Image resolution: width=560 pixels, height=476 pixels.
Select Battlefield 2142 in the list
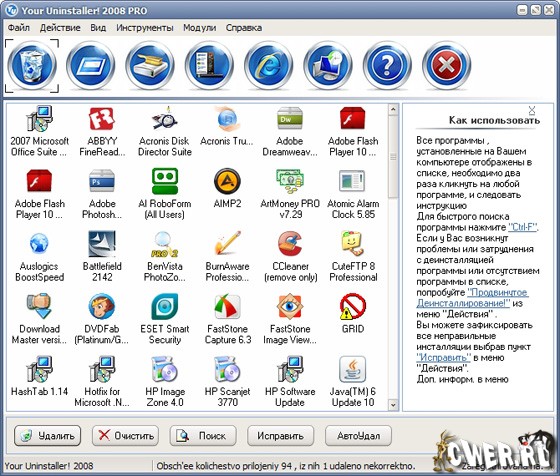[102, 256]
